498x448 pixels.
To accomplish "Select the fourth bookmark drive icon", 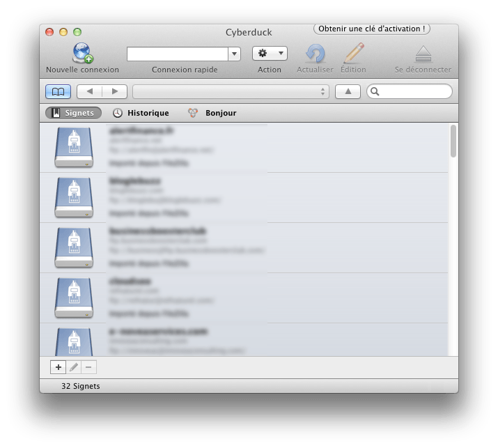I will pyautogui.click(x=74, y=298).
